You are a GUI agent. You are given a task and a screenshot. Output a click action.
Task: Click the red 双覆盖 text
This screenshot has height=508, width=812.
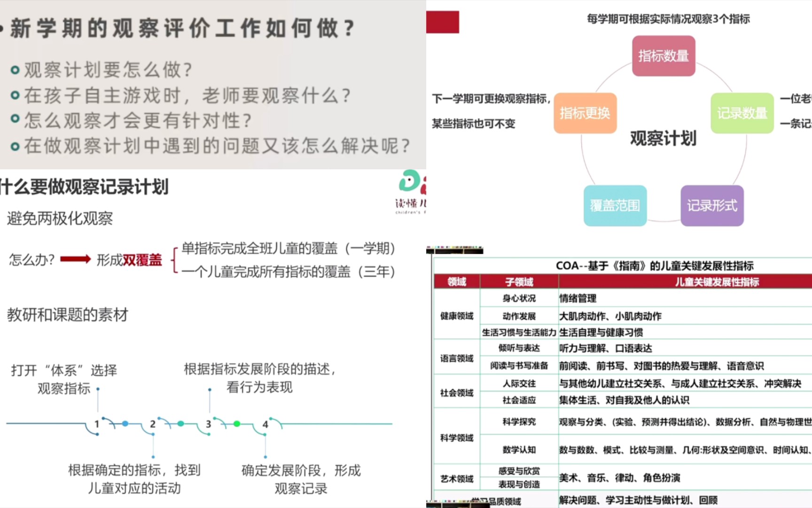[142, 260]
